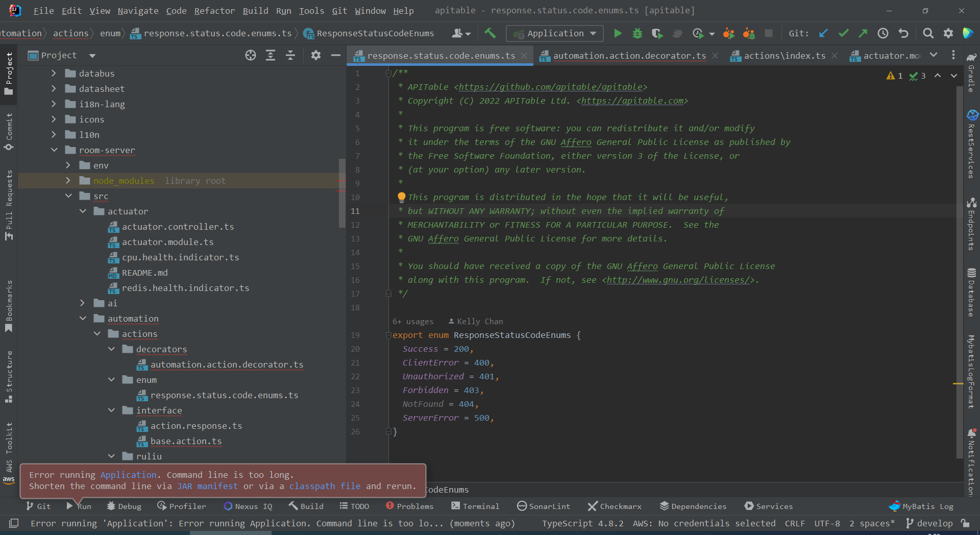The image size is (980, 535).
Task: Fold the enum block at line 19
Action: [x=388, y=335]
